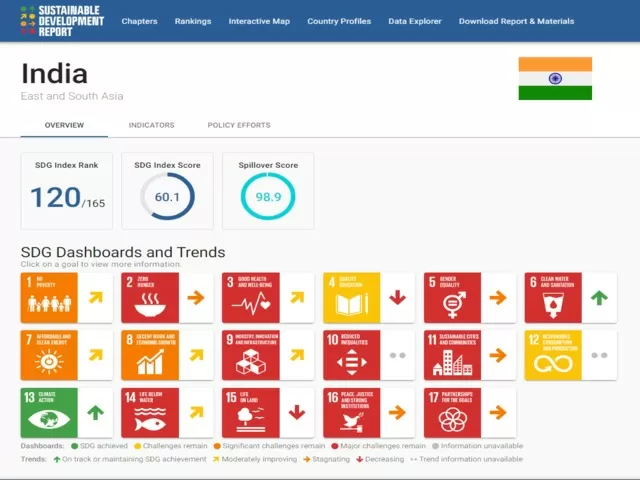This screenshot has width=640, height=480.
Task: Click the India flag image
Action: point(555,78)
